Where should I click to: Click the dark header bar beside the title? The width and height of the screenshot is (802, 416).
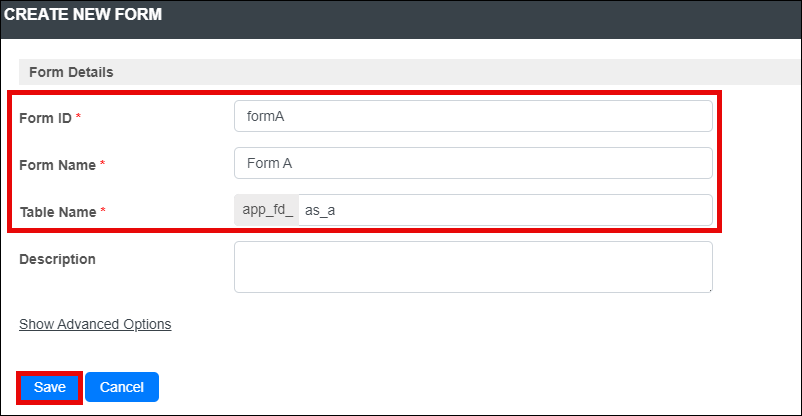[x=481, y=19]
